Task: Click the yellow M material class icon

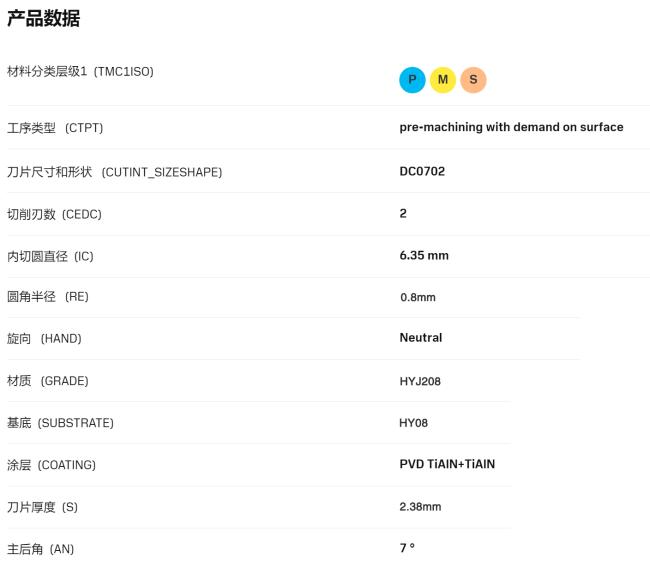Action: (443, 80)
